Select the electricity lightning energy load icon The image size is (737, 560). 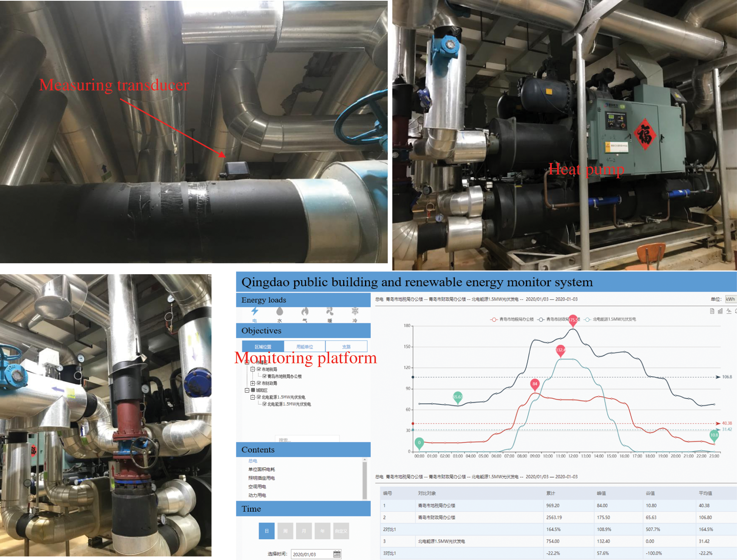pos(255,312)
